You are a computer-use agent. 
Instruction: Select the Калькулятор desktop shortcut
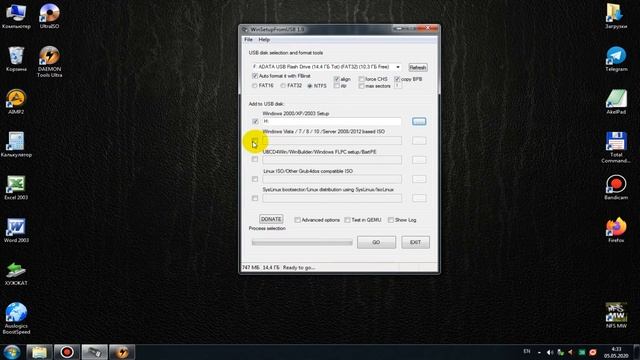pos(16,144)
